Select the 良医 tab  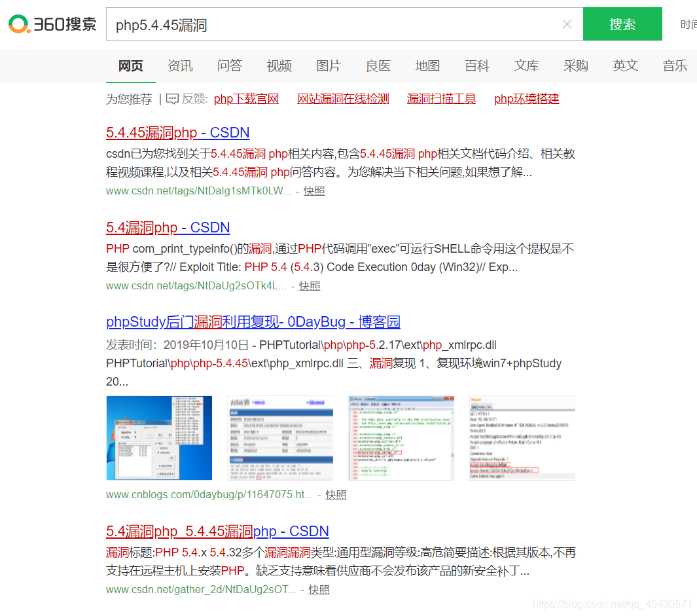tap(378, 66)
